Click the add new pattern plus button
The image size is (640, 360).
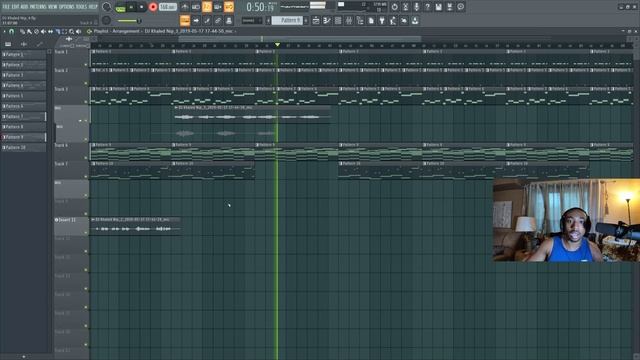(x=306, y=20)
